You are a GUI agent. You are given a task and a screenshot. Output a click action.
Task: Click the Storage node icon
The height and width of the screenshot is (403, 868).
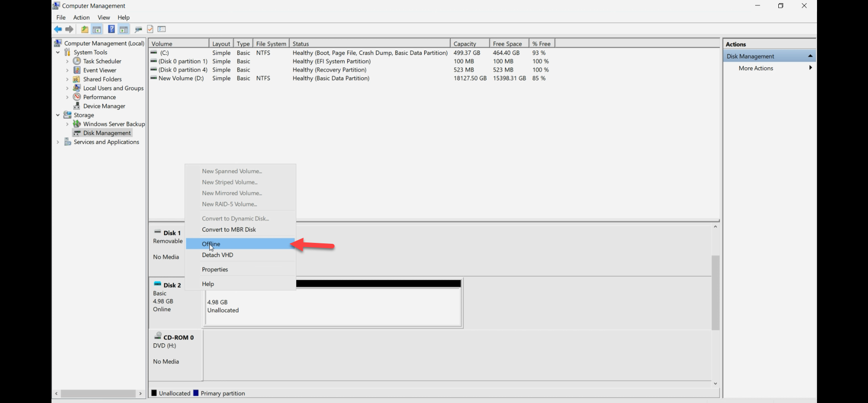coord(68,115)
